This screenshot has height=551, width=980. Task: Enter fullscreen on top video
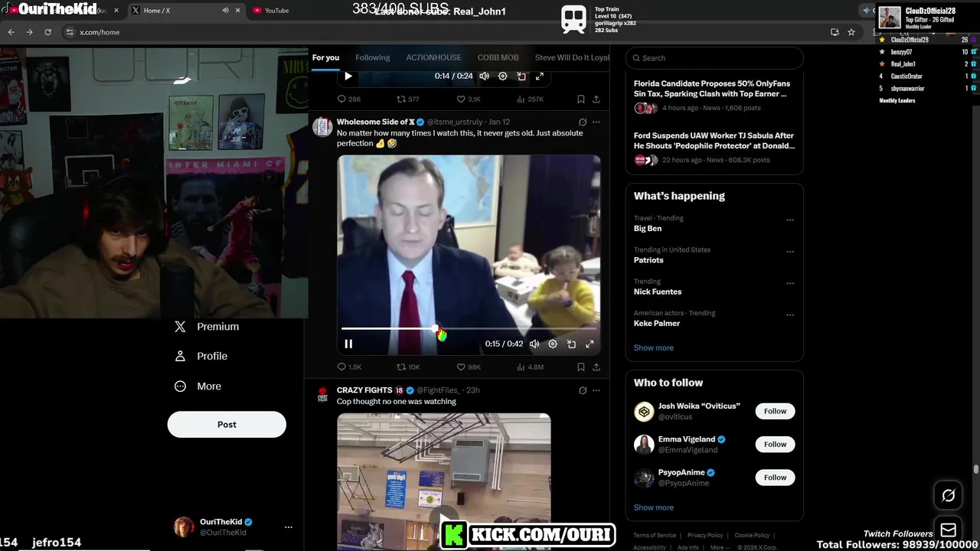(x=540, y=76)
